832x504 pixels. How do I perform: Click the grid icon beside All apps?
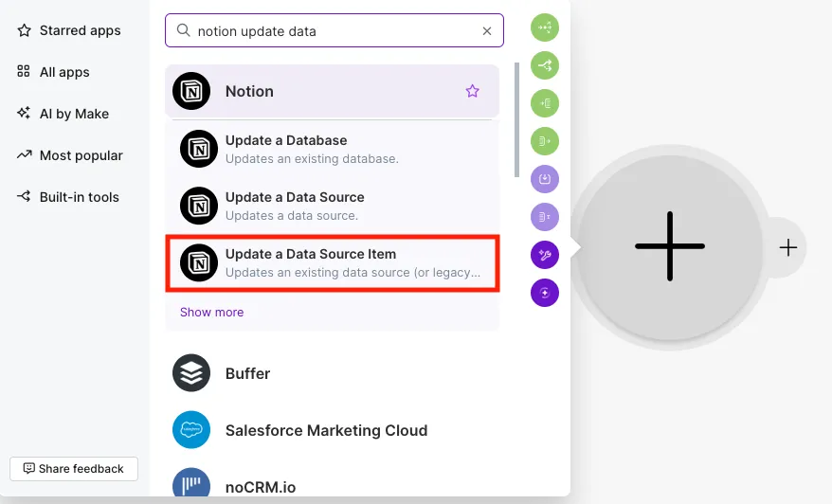[x=24, y=71]
